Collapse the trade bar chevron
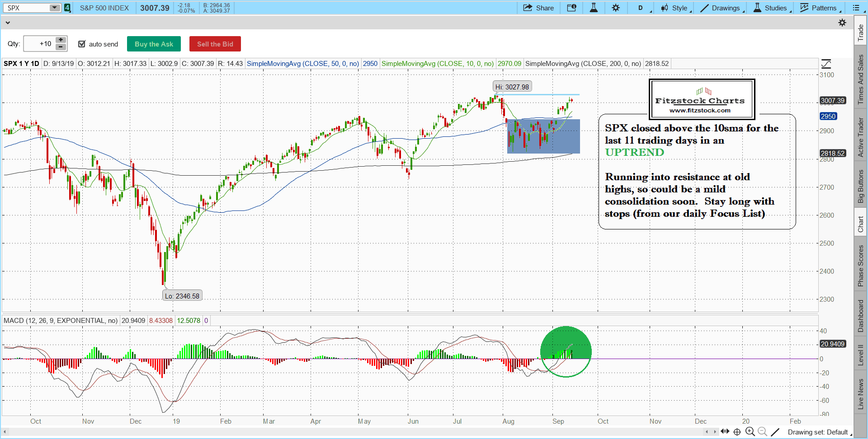The height and width of the screenshot is (439, 868). 8,23
